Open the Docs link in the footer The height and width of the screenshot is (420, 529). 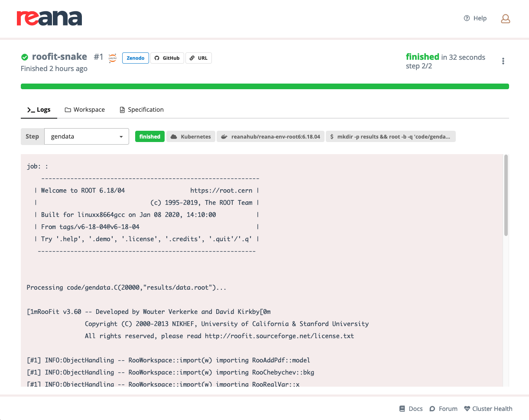click(x=411, y=408)
